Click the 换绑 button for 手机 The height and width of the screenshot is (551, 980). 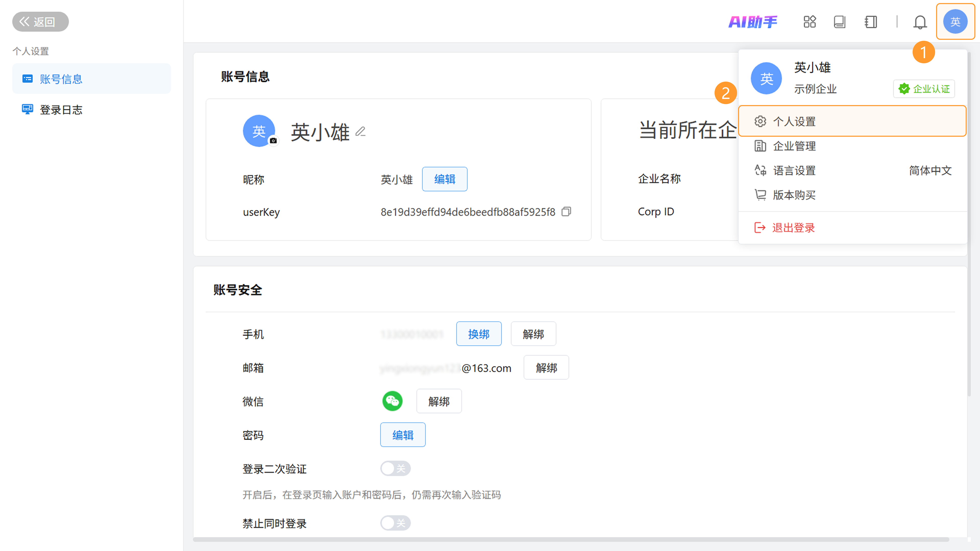pos(478,334)
